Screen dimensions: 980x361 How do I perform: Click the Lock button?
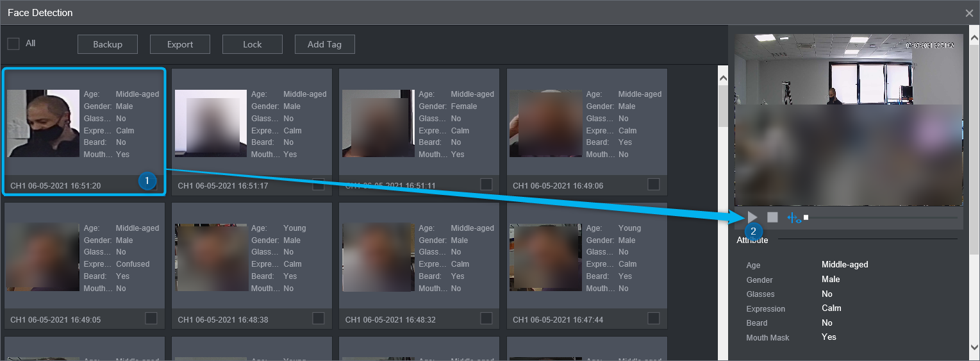(x=253, y=44)
